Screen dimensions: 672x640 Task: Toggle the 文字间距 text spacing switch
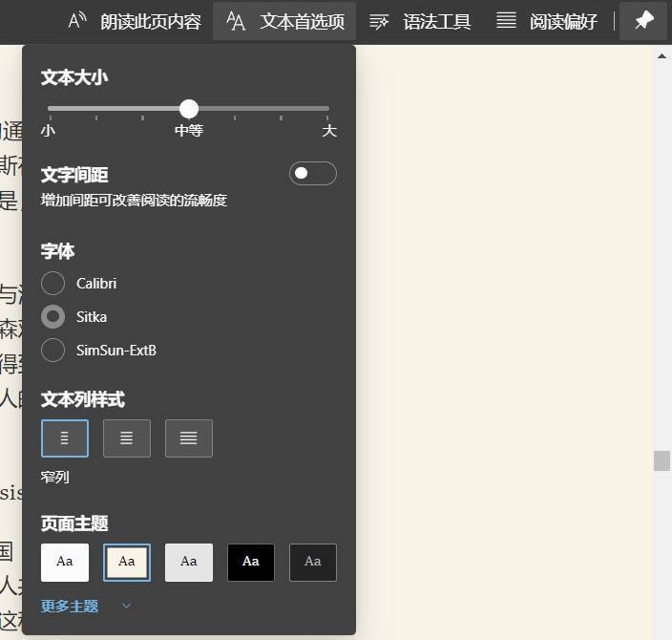click(x=312, y=173)
